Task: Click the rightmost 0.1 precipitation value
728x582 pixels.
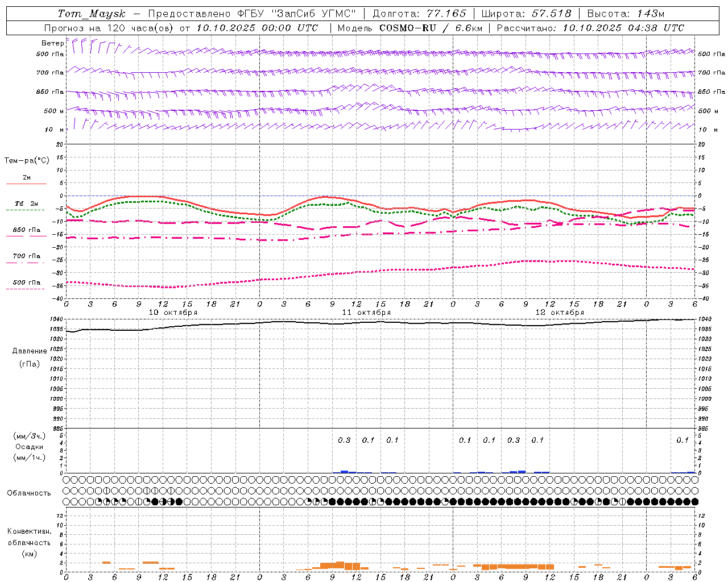Action: (682, 440)
